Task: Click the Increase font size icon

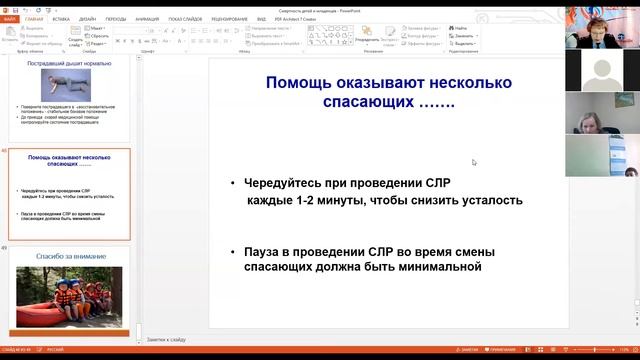Action: click(x=166, y=31)
